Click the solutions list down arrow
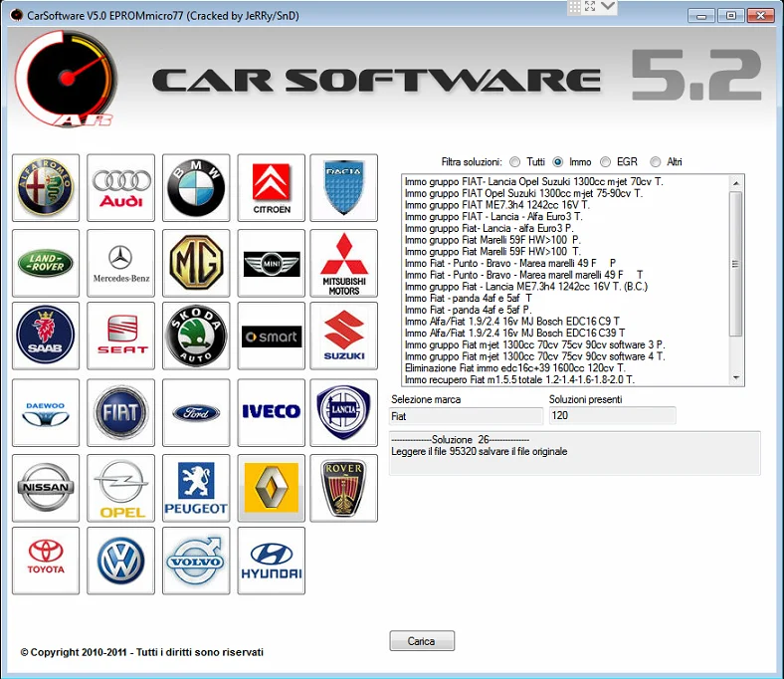Viewport: 784px width, 679px height. 736,377
